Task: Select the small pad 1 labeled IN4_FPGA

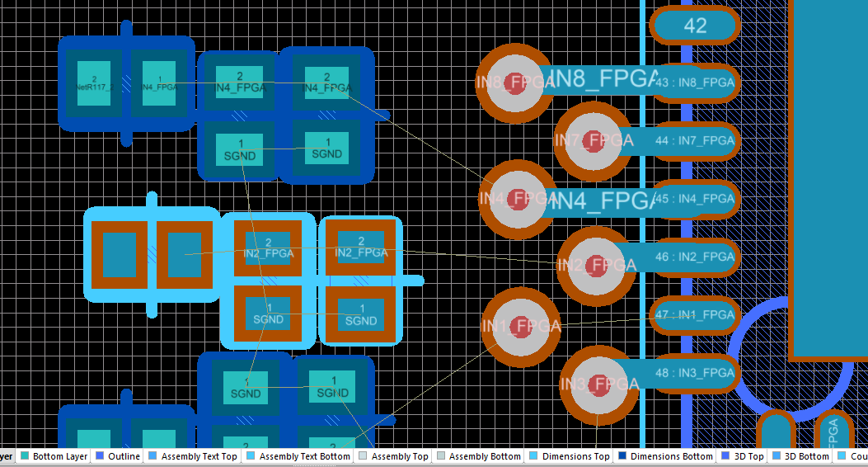Action: point(159,83)
